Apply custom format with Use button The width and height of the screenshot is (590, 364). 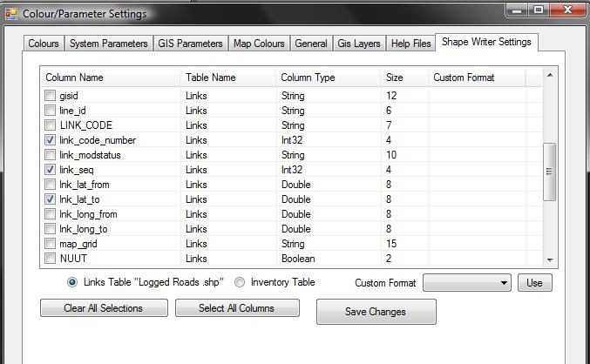tap(535, 283)
